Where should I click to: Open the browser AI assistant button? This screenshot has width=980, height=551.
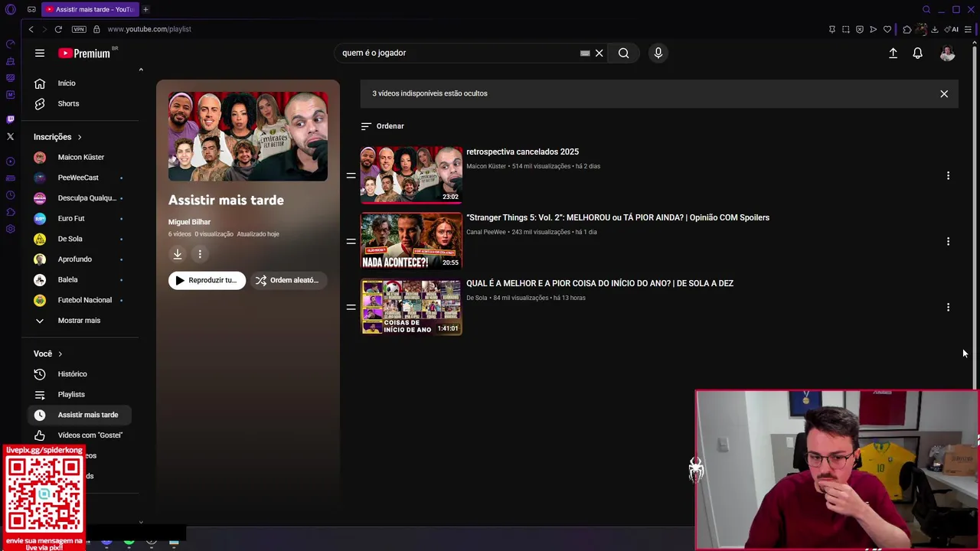pyautogui.click(x=952, y=29)
